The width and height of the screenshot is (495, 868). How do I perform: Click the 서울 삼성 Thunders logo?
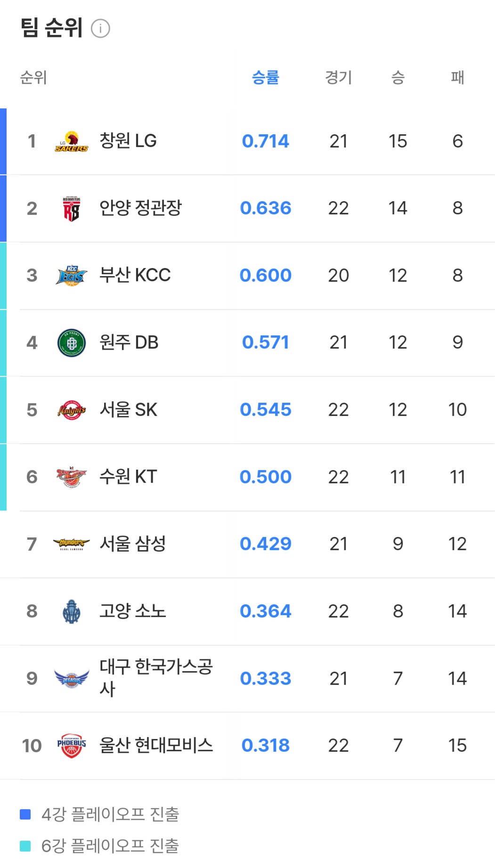72,544
